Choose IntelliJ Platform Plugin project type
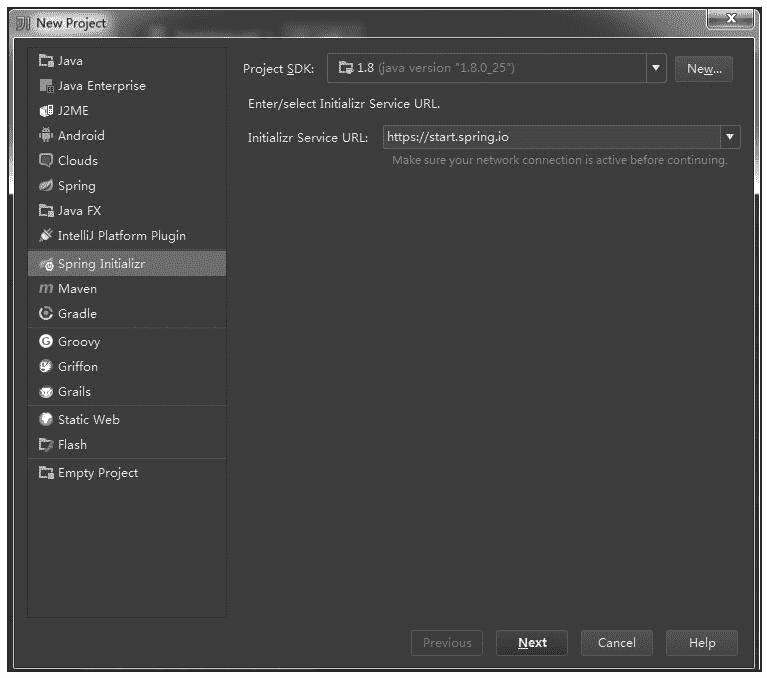767x678 pixels. [121, 236]
